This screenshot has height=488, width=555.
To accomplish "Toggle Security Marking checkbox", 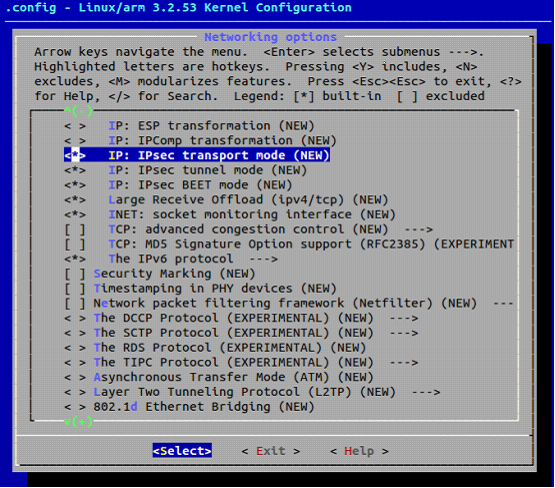I will (x=75, y=274).
